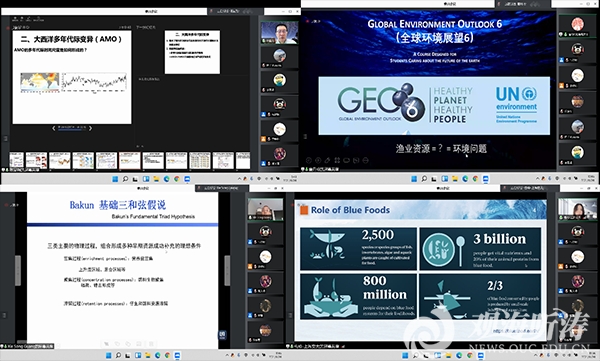Go to previous slide in GEO 6 slideshow toolbar

[x=309, y=160]
